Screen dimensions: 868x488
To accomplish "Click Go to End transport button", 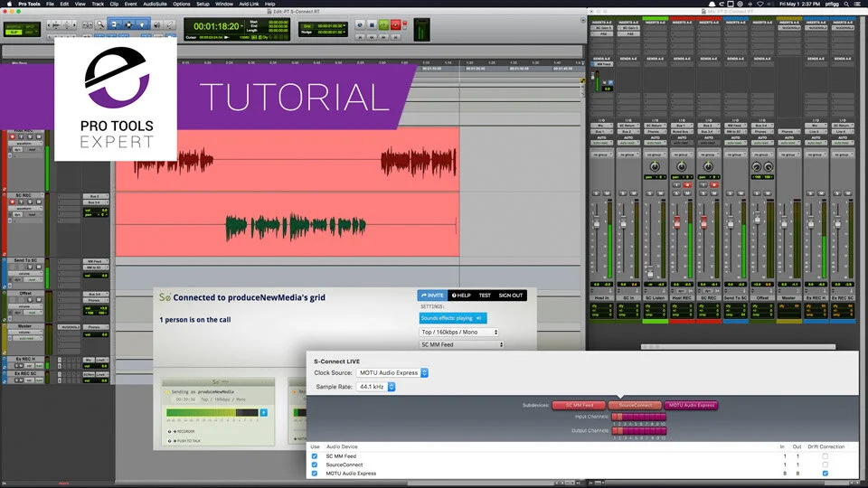I will point(396,37).
